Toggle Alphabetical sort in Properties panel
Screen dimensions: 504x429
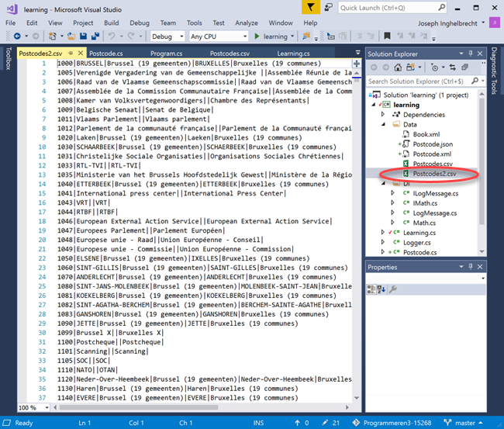(x=381, y=289)
